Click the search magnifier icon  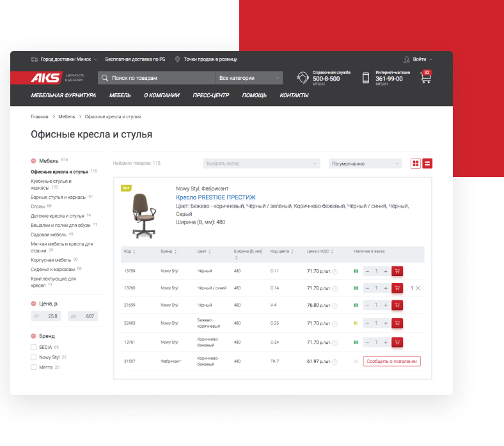point(105,78)
